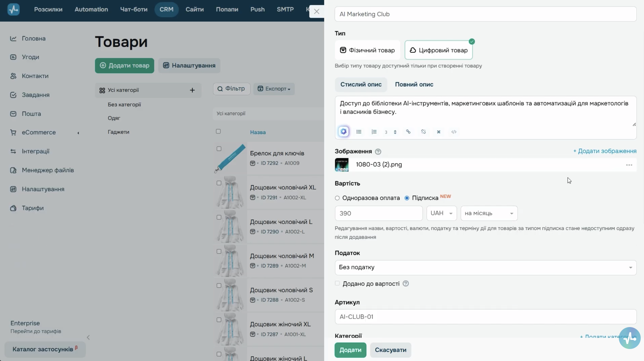Click the green Додати button

click(x=350, y=350)
